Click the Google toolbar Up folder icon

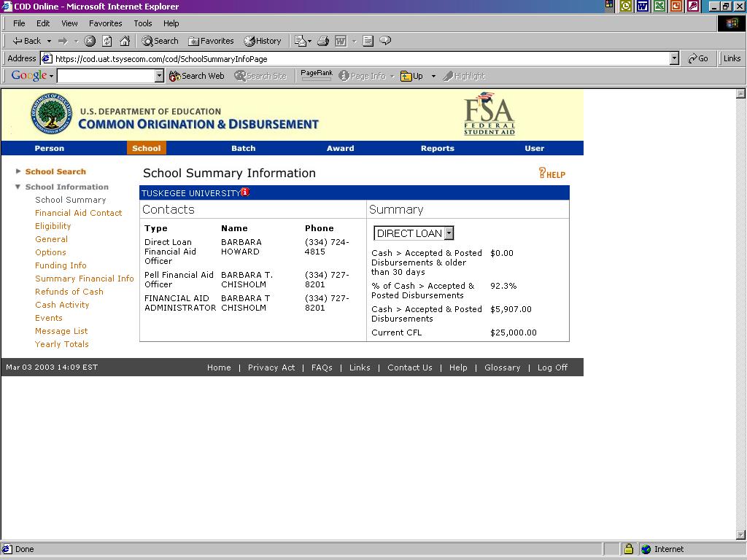411,76
